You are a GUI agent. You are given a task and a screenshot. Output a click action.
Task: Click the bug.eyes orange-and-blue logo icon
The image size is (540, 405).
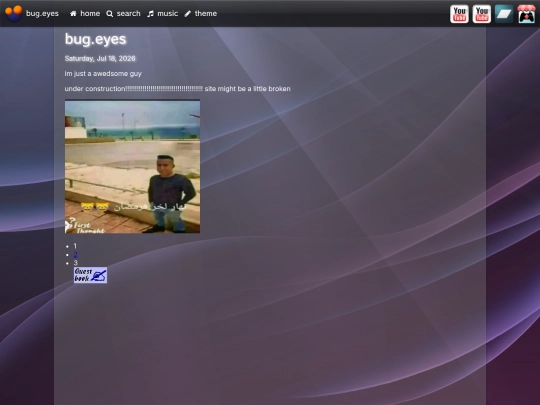(x=13, y=13)
